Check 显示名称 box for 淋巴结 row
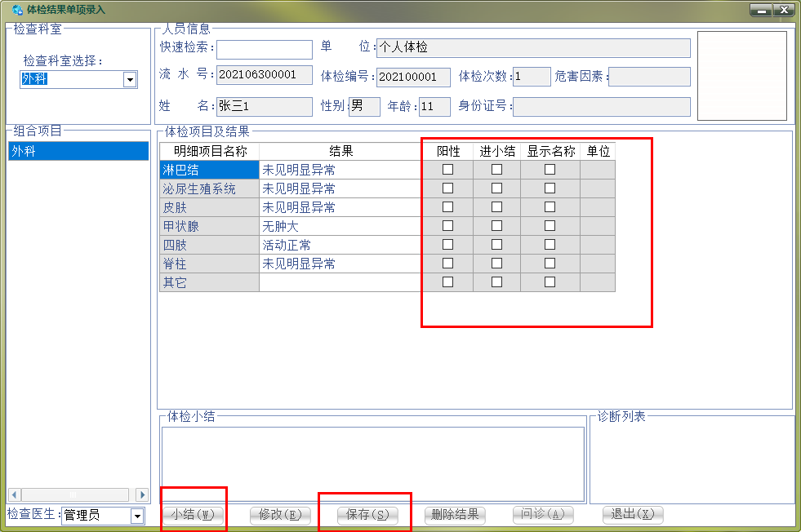This screenshot has height=532, width=801. [x=550, y=170]
